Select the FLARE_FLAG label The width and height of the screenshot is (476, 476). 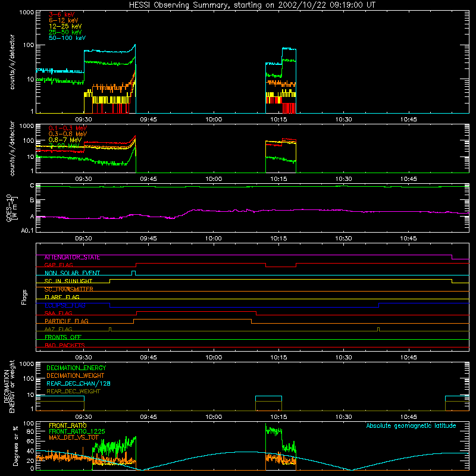click(x=62, y=297)
